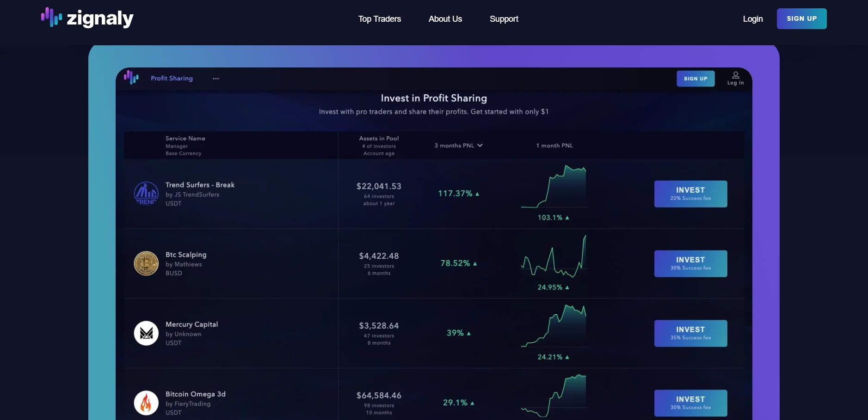Click the Btc Scalping bitcoin coin icon

point(146,263)
